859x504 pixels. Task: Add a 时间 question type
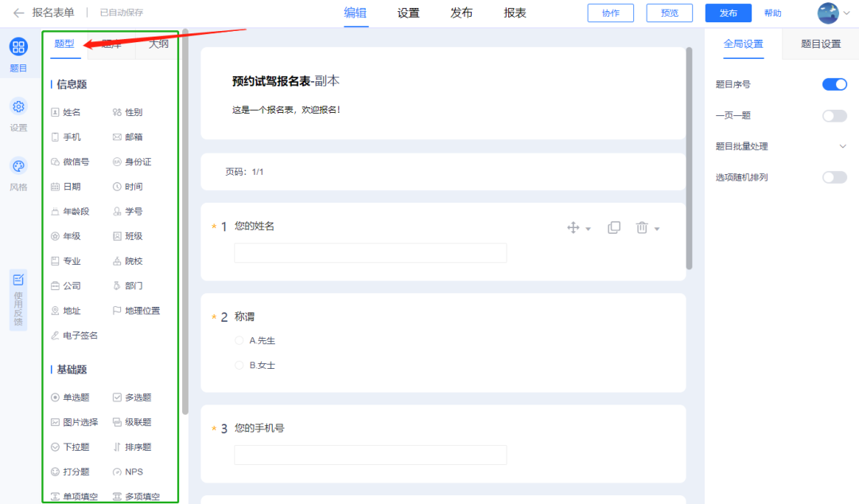click(127, 187)
